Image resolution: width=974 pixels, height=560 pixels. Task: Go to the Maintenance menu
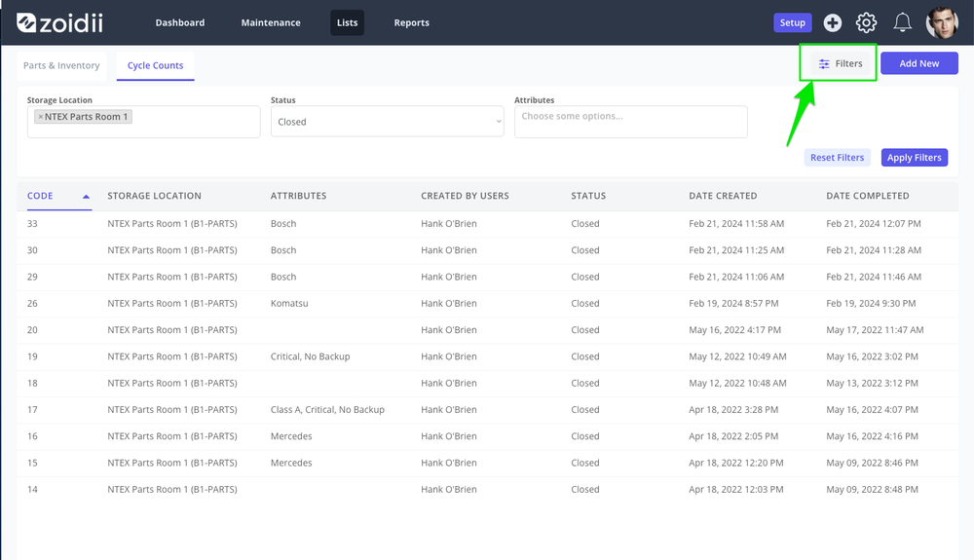[271, 23]
